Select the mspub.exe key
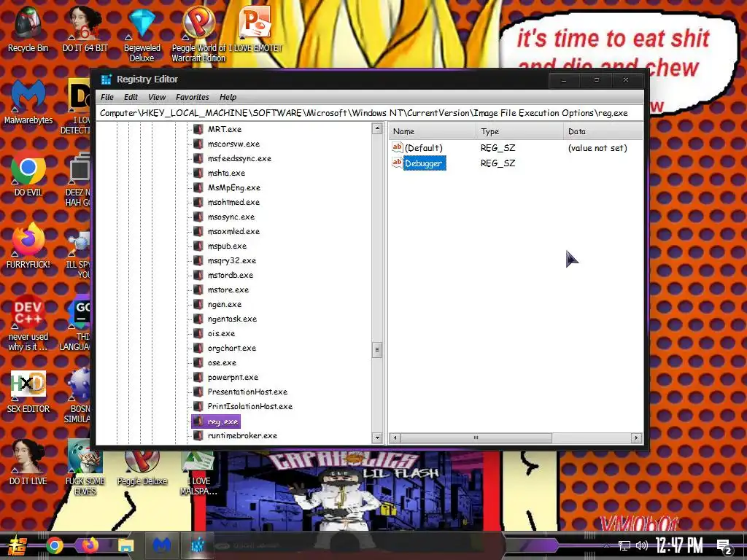The image size is (747, 560). [x=227, y=246]
